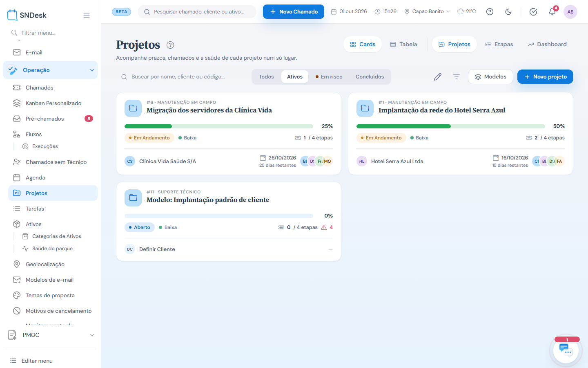Switch to Cards view
Image resolution: width=588 pixels, height=368 pixels.
click(363, 44)
